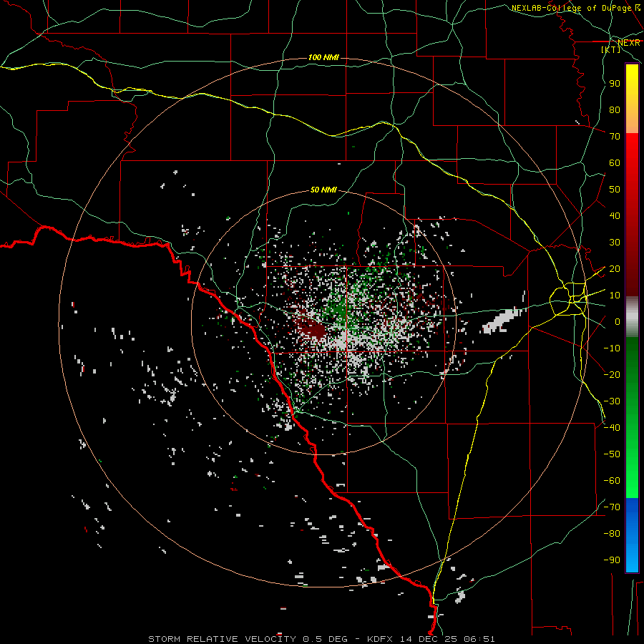Viewport: 644px width, 644px height.
Task: Click the 100 NMI range ring label
Action: 323,57
